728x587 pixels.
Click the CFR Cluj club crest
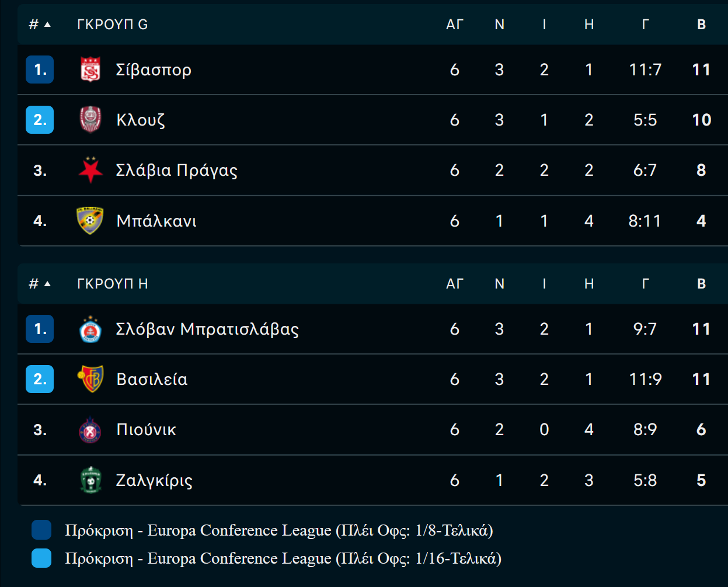[90, 120]
